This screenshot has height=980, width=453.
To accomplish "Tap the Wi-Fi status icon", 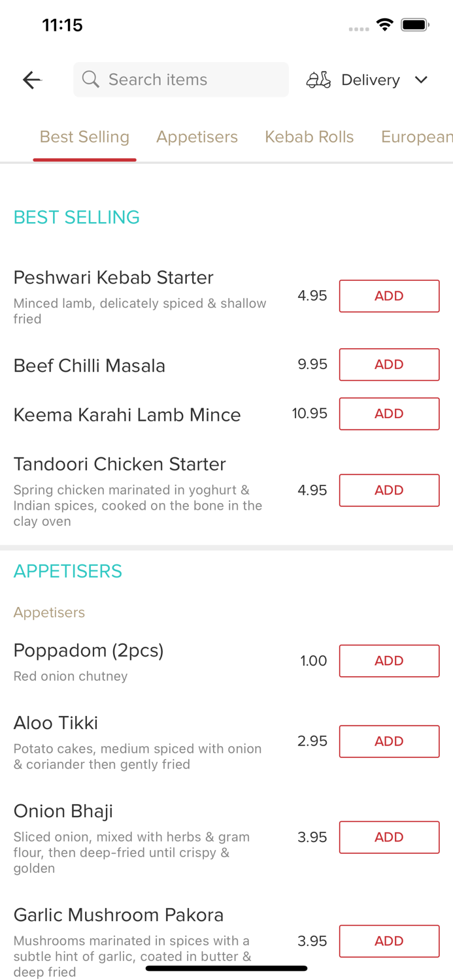I will click(x=384, y=24).
